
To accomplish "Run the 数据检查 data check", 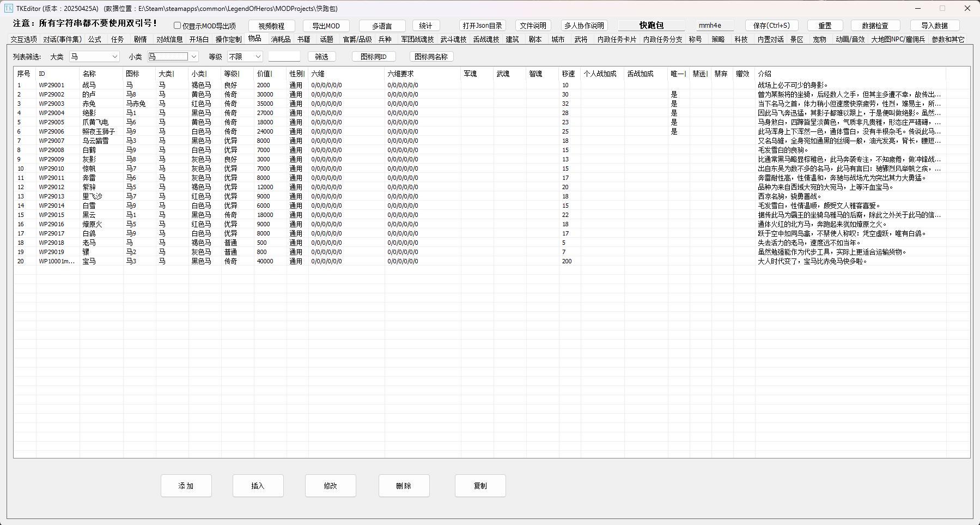I will [x=875, y=26].
